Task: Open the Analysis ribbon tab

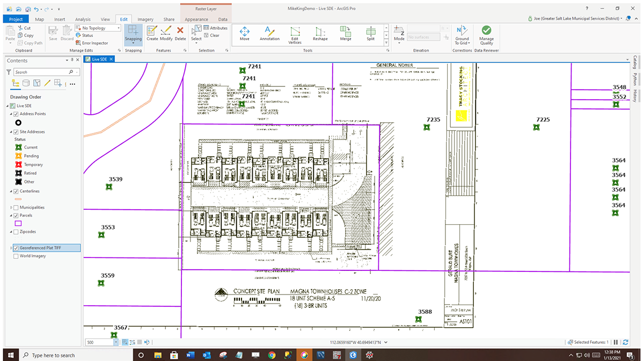Action: (83, 19)
